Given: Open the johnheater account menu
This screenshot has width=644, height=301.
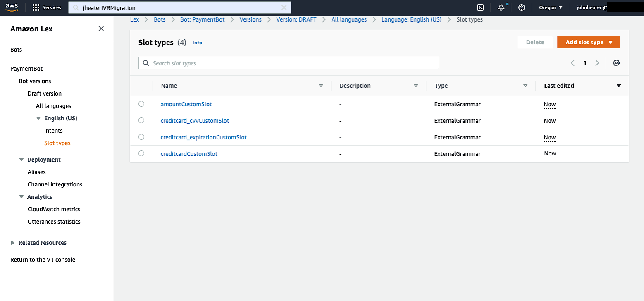Looking at the screenshot, I should 592,7.
